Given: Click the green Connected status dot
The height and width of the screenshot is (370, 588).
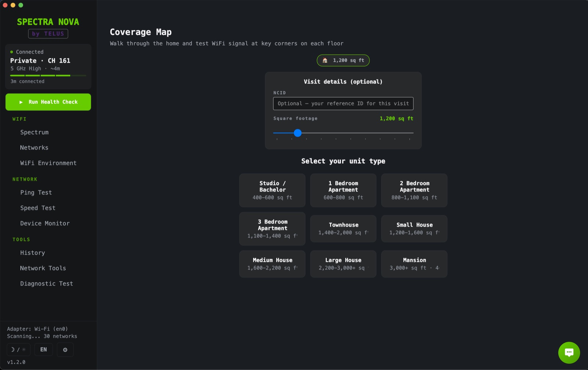Looking at the screenshot, I should pyautogui.click(x=11, y=52).
